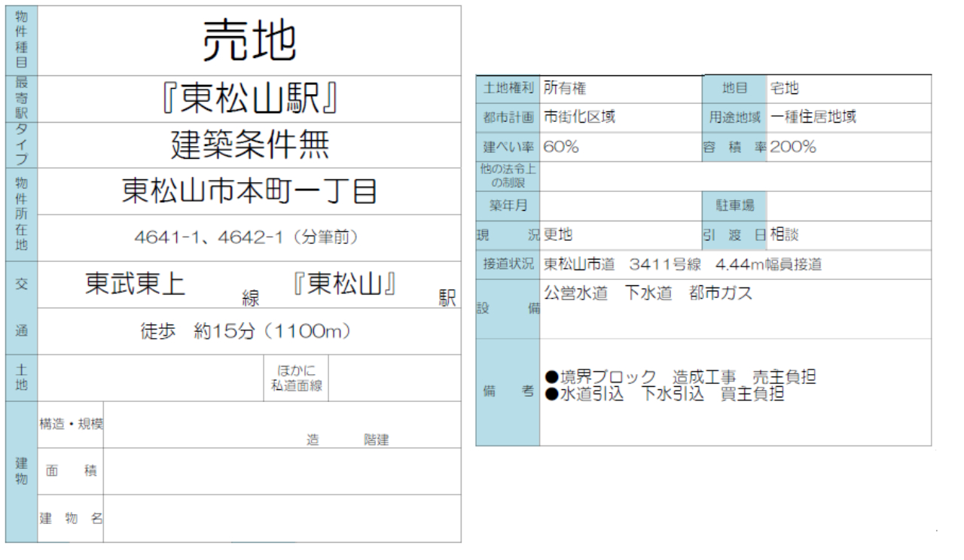The height and width of the screenshot is (560, 964).
Task: Click the 用途地域 label
Action: [734, 118]
